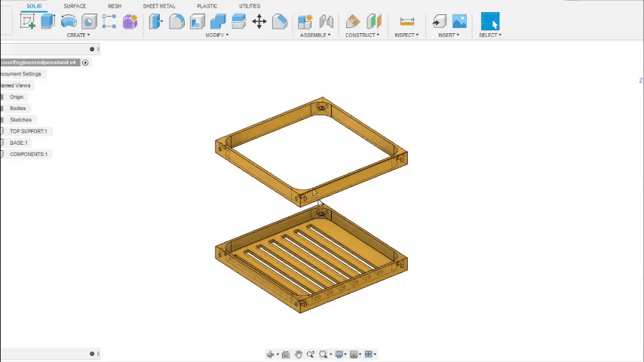Select Document Settings in browser
644x362 pixels.
tap(20, 74)
